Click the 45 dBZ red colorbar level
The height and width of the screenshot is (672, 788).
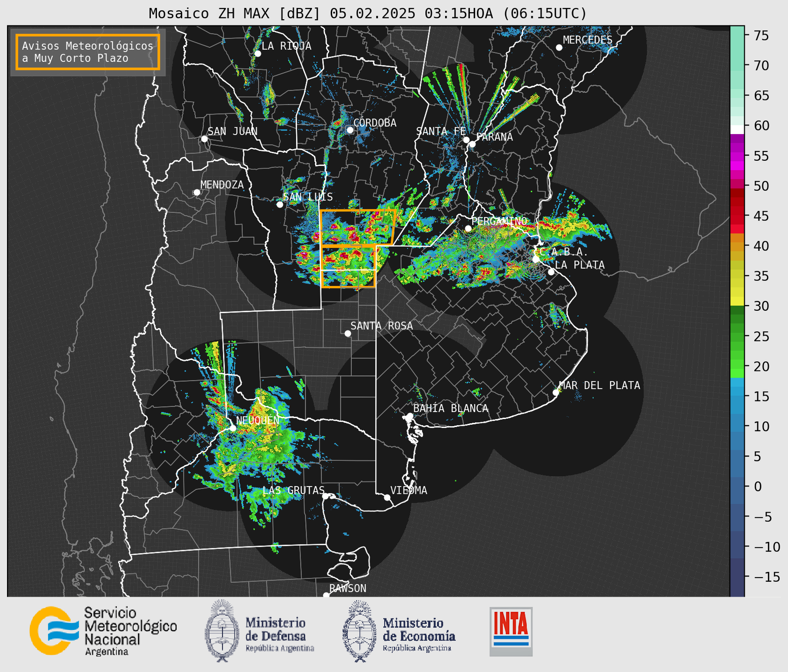click(737, 216)
